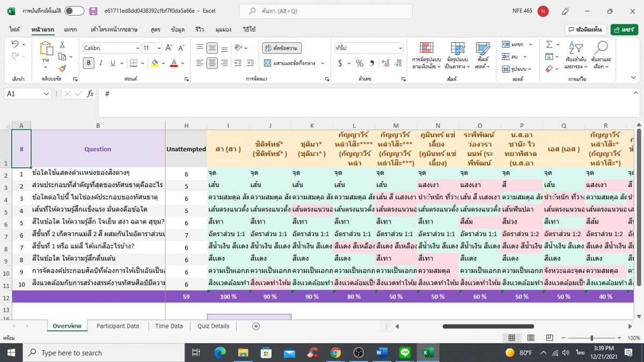Open the Calibri font name dropdown
The image size is (644, 362).
137,48
